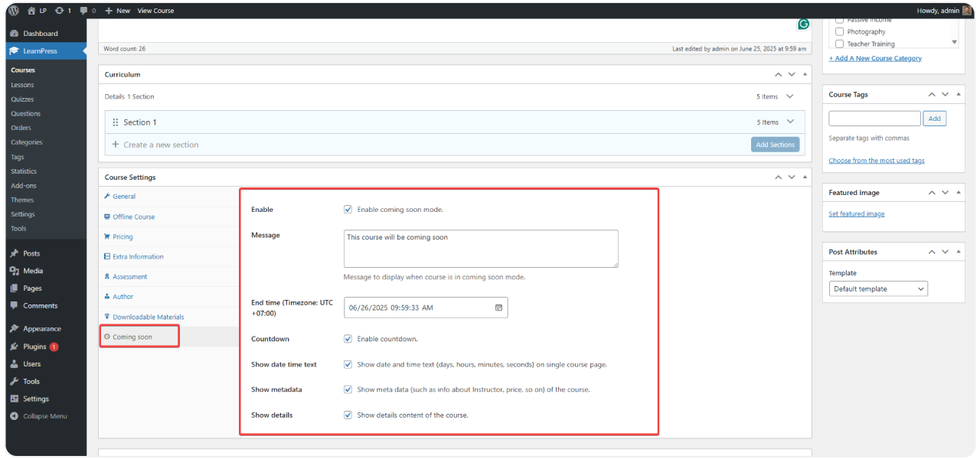Screen dimensions: 980x459
Task: Disable the coming soon mode checkbox
Action: (x=348, y=210)
